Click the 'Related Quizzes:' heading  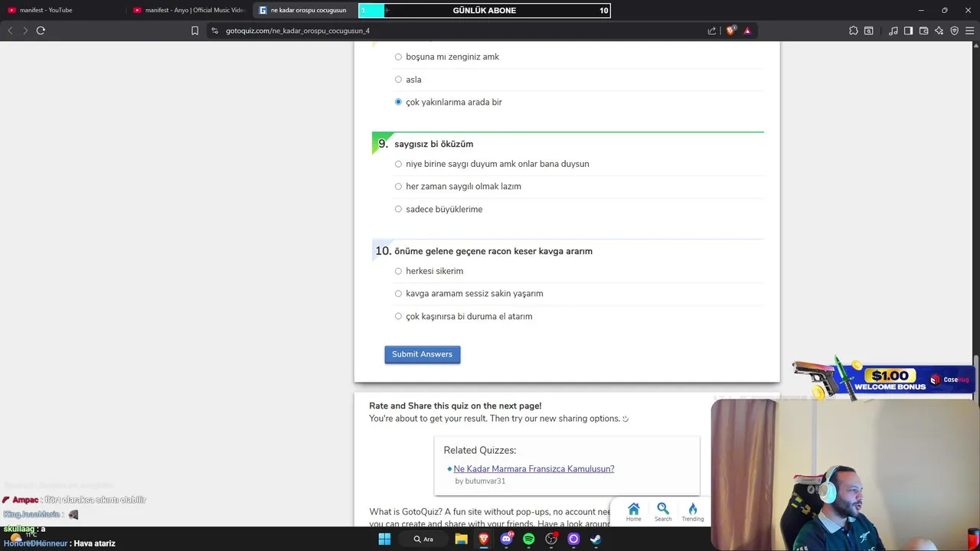click(x=479, y=450)
